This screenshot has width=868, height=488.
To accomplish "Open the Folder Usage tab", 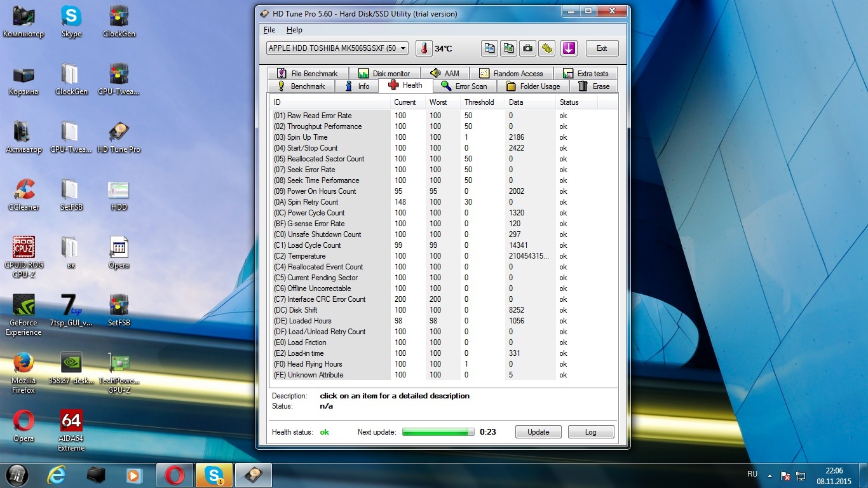I will pyautogui.click(x=532, y=86).
